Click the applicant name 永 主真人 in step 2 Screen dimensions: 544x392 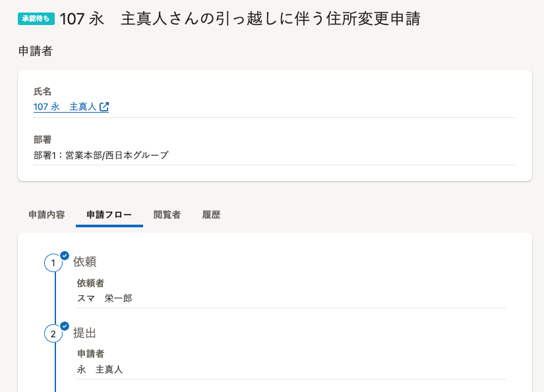(x=100, y=370)
